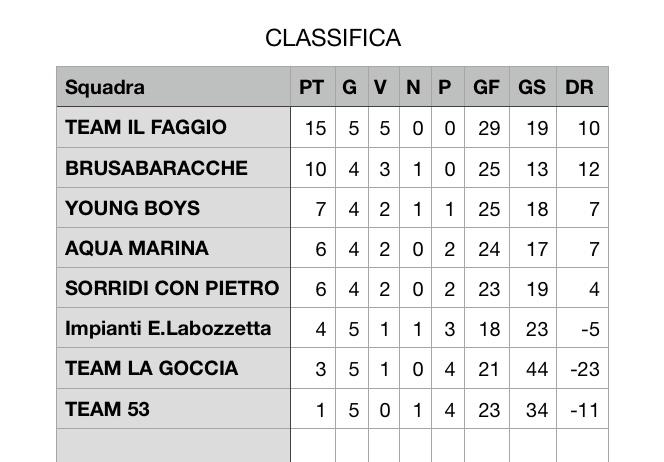Viewport: 664px width, 462px height.
Task: Click the PT column header
Action: 313,86
